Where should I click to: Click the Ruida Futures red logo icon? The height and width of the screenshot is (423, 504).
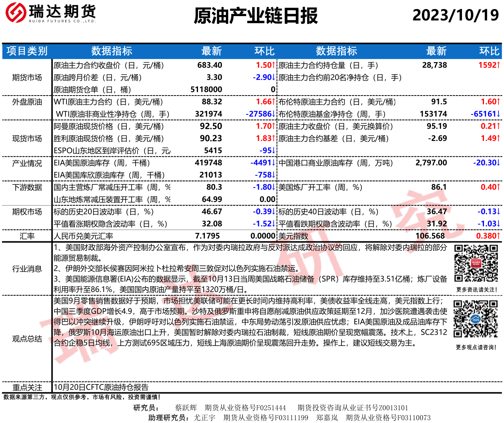pyautogui.click(x=16, y=13)
